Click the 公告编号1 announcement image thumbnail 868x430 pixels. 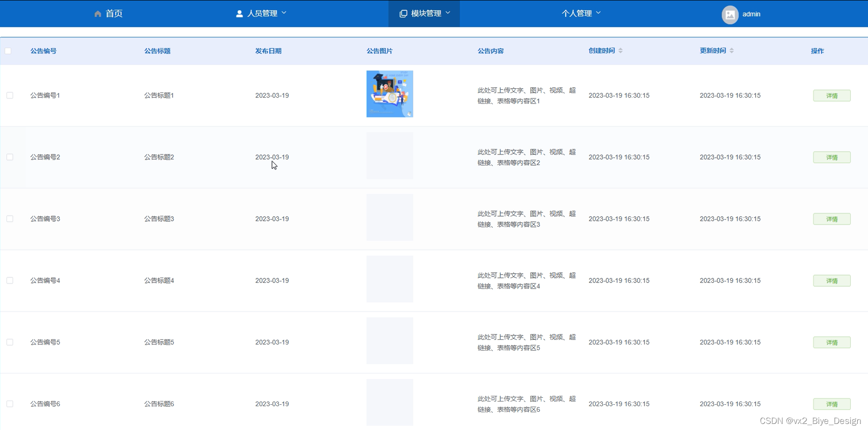[x=390, y=94]
